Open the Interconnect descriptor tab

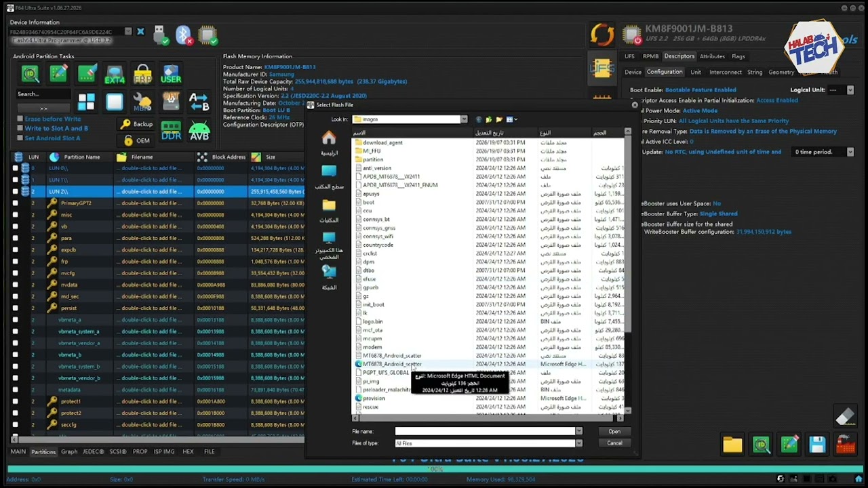point(726,72)
